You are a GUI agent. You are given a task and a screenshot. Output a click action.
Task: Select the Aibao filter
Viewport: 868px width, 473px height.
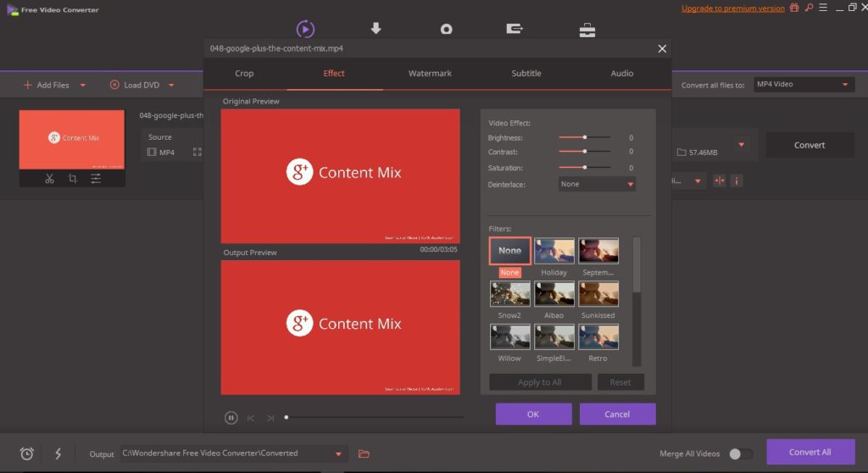point(554,293)
